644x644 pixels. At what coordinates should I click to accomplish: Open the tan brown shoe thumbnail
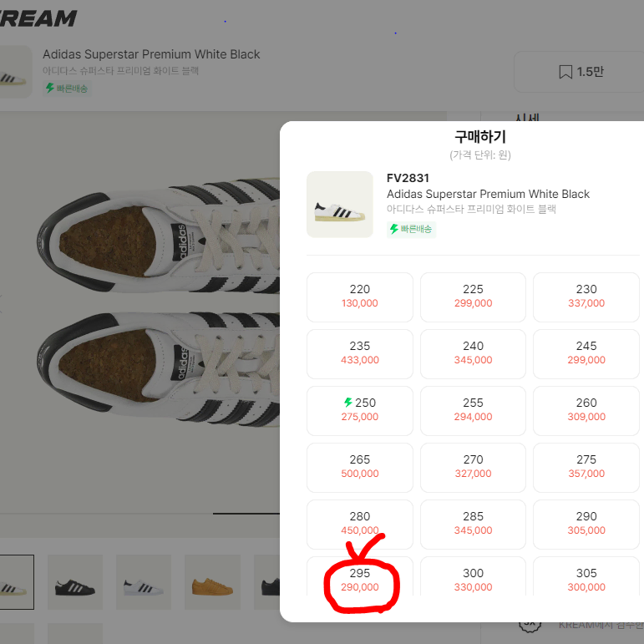(x=212, y=582)
